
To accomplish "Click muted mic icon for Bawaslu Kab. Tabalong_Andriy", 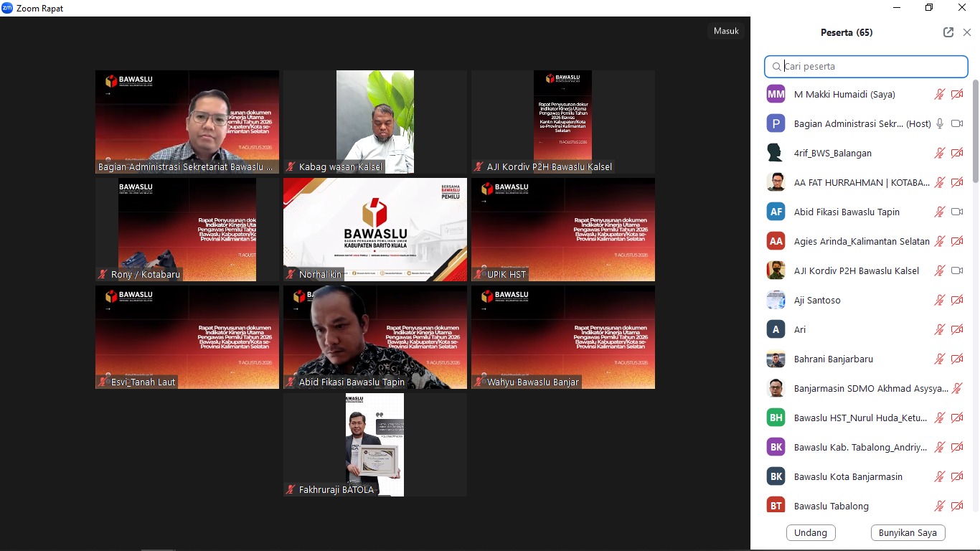I will tap(939, 447).
